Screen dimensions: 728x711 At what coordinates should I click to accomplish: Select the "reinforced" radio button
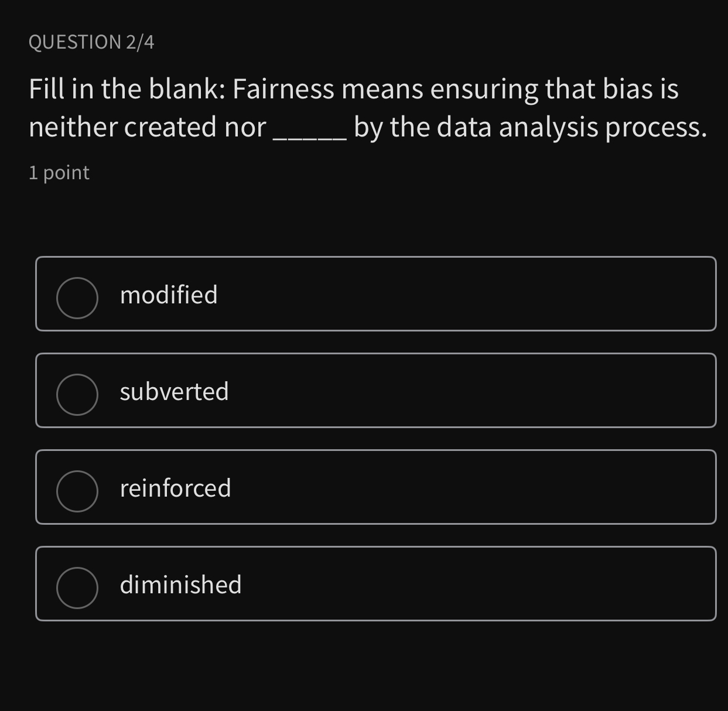pos(77,491)
